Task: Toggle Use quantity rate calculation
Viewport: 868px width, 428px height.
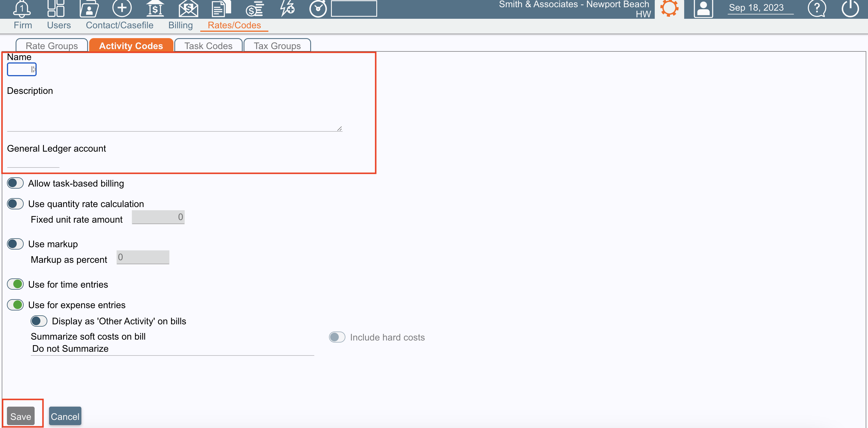Action: pos(15,204)
